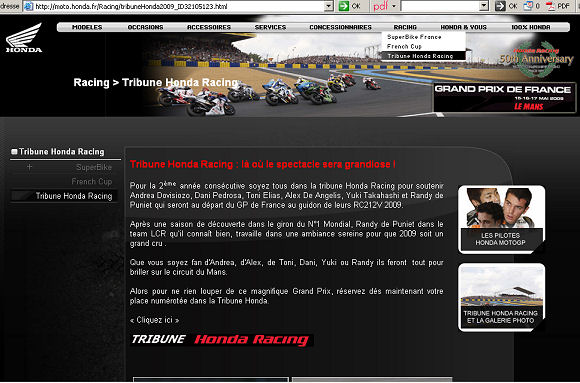Screen dimensions: 580x383
Task: Click the Racing > Tribune Honda Racing breadcrumb
Action: tap(155, 83)
